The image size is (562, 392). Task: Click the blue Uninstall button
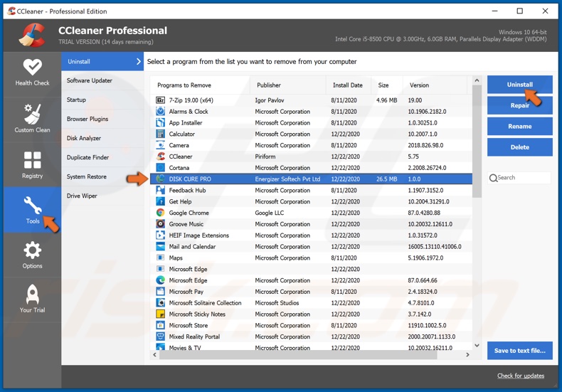tap(520, 85)
